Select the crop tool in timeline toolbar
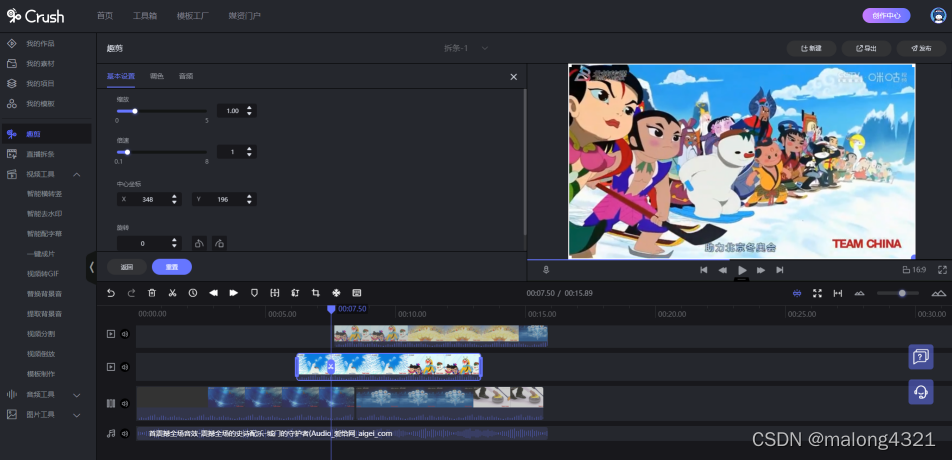This screenshot has height=460, width=952. click(316, 293)
